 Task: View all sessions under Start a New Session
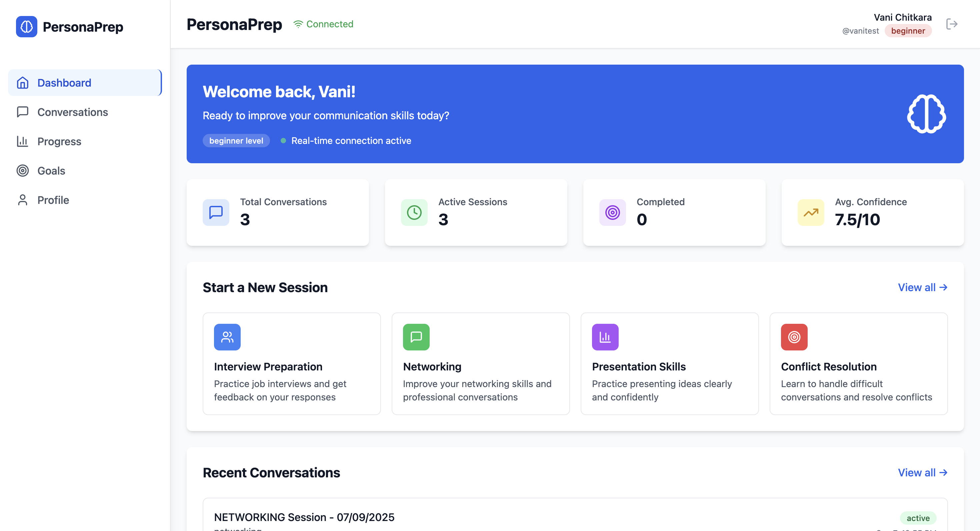pyautogui.click(x=922, y=287)
